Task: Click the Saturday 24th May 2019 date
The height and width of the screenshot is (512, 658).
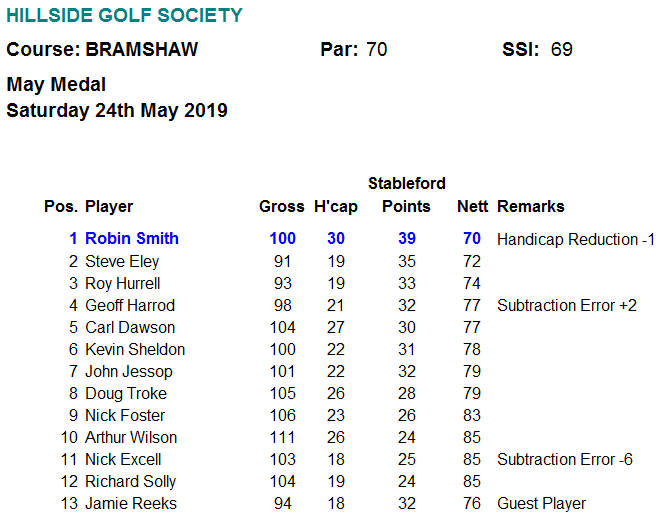Action: click(x=117, y=110)
